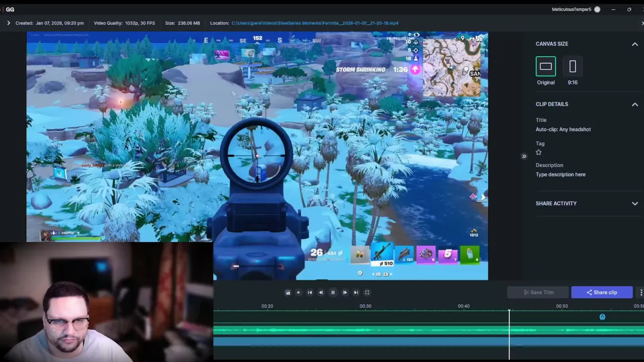The width and height of the screenshot is (644, 362).
Task: Step forward one frame
Action: [x=345, y=292]
